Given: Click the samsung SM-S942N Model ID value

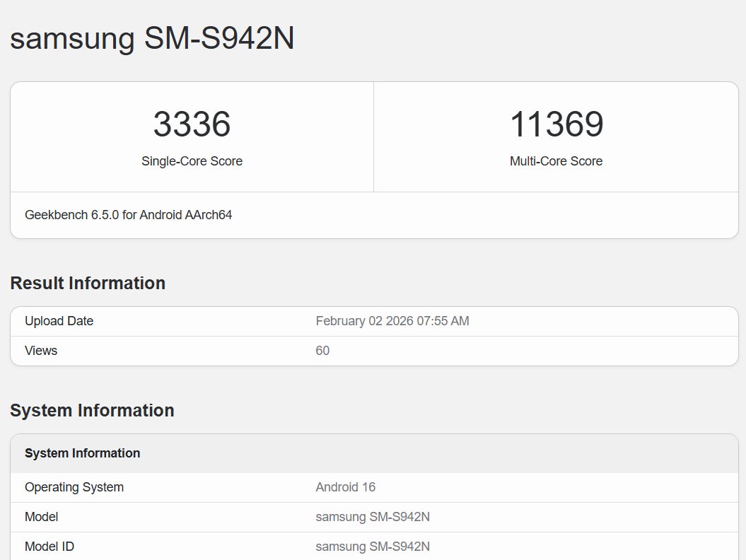Looking at the screenshot, I should [x=372, y=546].
